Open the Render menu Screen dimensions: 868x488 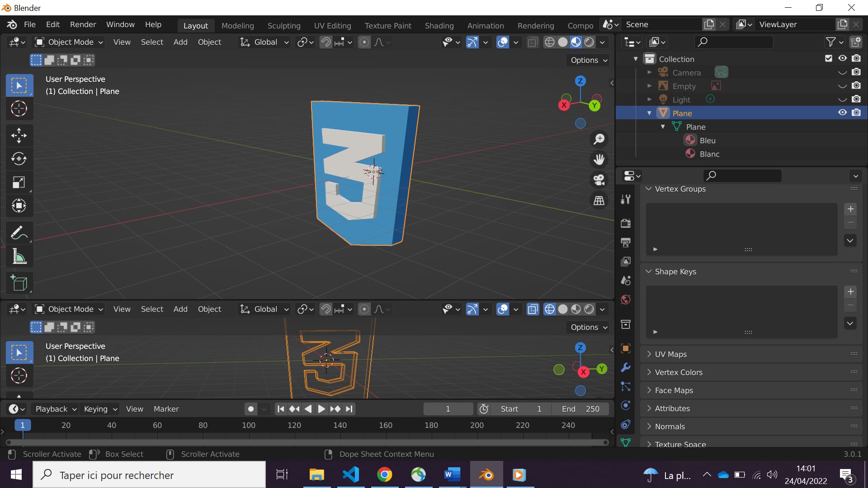click(82, 24)
